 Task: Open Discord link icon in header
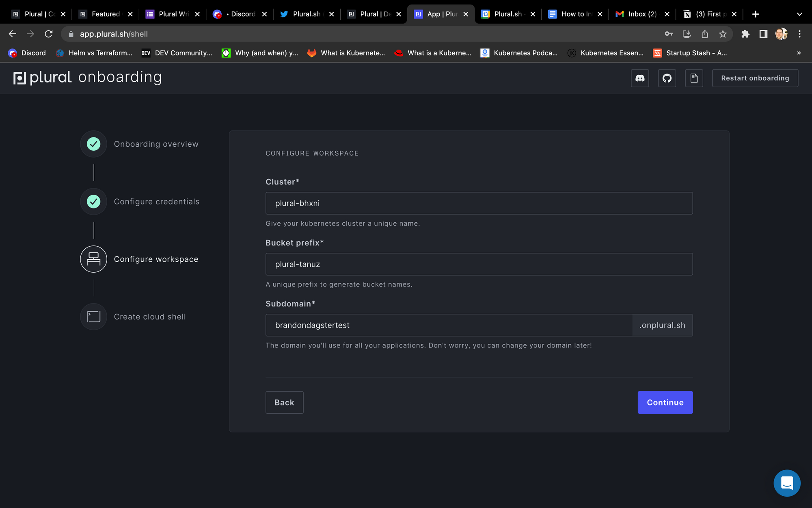click(640, 78)
